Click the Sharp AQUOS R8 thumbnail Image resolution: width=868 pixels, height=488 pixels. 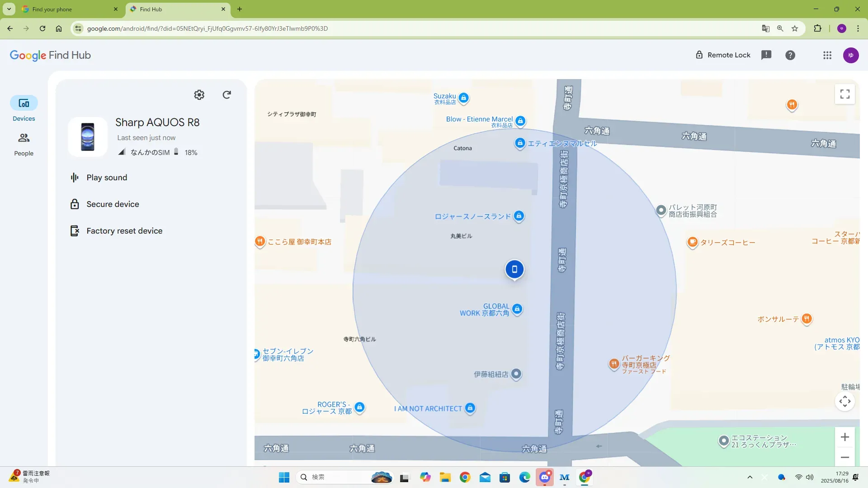[88, 136]
